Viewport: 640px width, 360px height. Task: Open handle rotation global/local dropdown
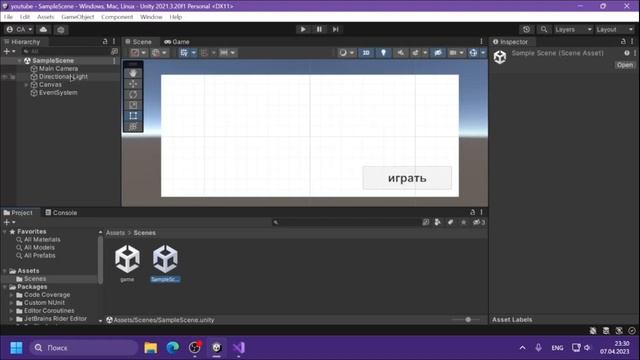[159, 53]
